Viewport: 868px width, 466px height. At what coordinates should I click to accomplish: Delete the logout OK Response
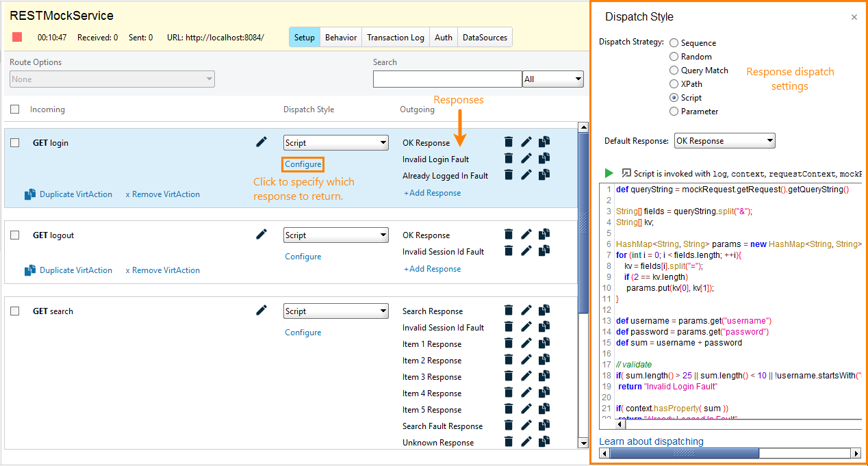[x=509, y=234]
